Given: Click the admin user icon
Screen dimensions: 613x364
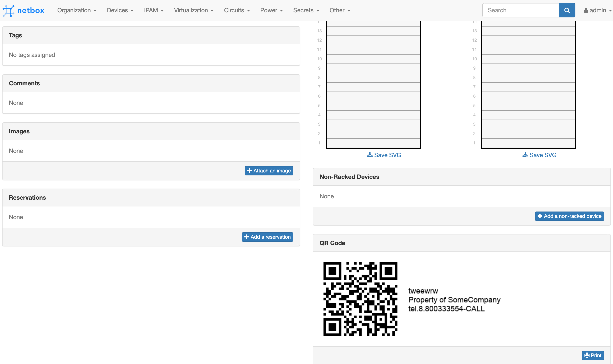Looking at the screenshot, I should [586, 10].
